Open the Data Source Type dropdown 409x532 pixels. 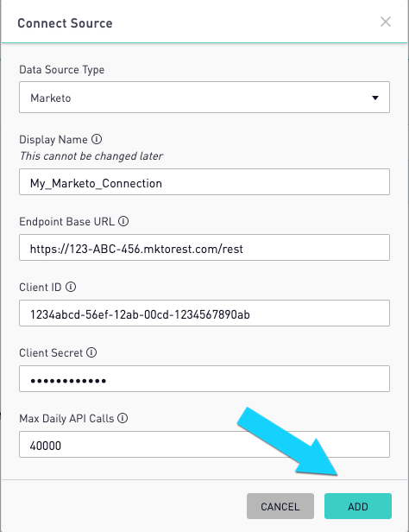coord(204,98)
